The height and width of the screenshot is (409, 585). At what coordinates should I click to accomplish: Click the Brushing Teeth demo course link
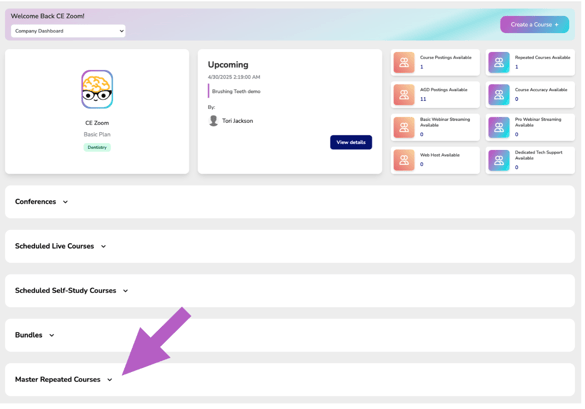coord(236,91)
